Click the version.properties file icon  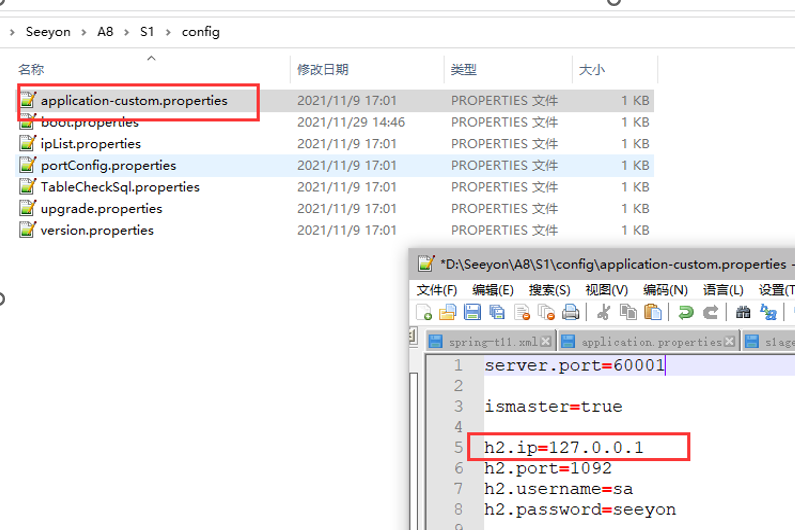pos(28,230)
